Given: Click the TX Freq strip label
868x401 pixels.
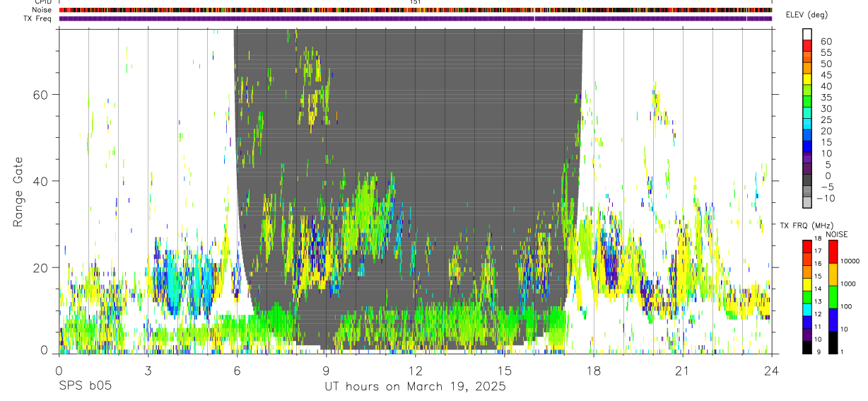Looking at the screenshot, I should coord(39,18).
